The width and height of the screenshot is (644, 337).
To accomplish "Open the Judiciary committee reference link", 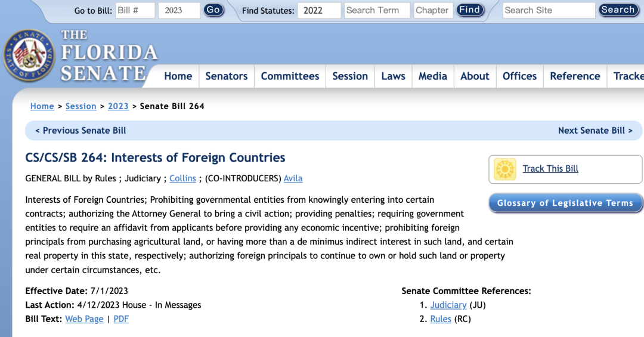I will (x=448, y=305).
